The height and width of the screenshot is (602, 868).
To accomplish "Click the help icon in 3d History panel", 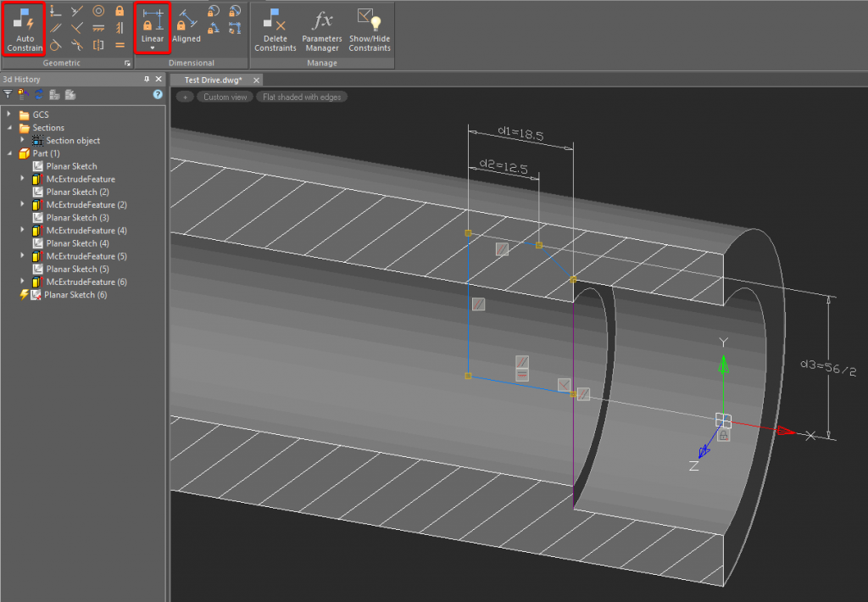I will click(x=158, y=94).
